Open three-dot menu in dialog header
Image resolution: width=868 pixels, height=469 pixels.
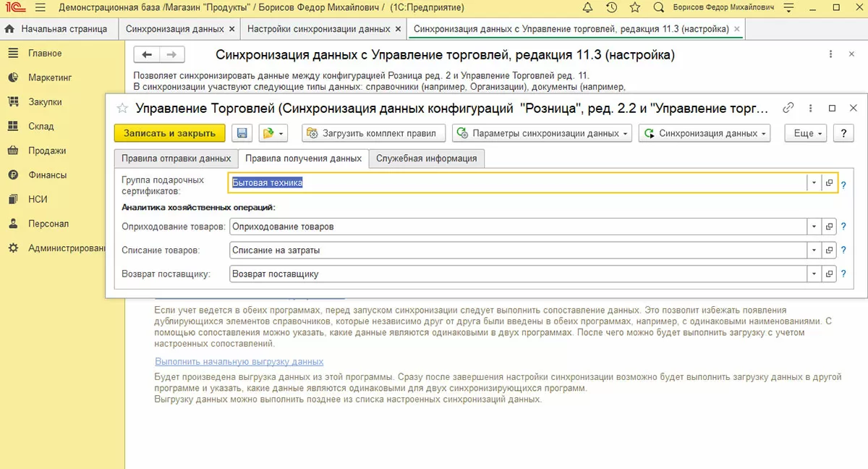click(x=810, y=108)
